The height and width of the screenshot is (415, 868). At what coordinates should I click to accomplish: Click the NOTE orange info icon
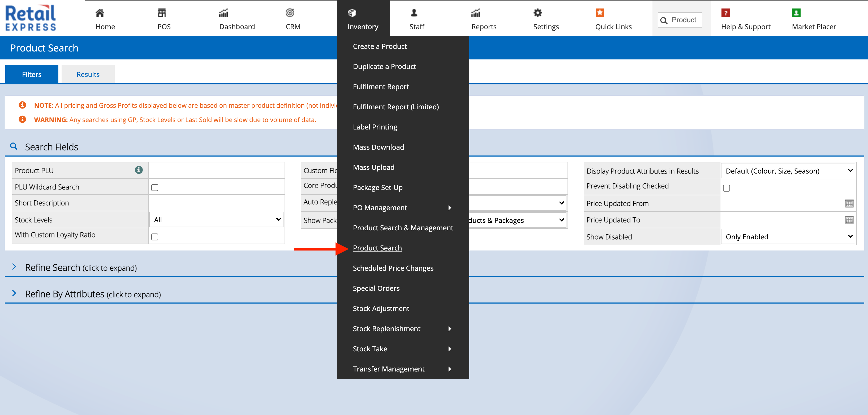click(x=22, y=105)
